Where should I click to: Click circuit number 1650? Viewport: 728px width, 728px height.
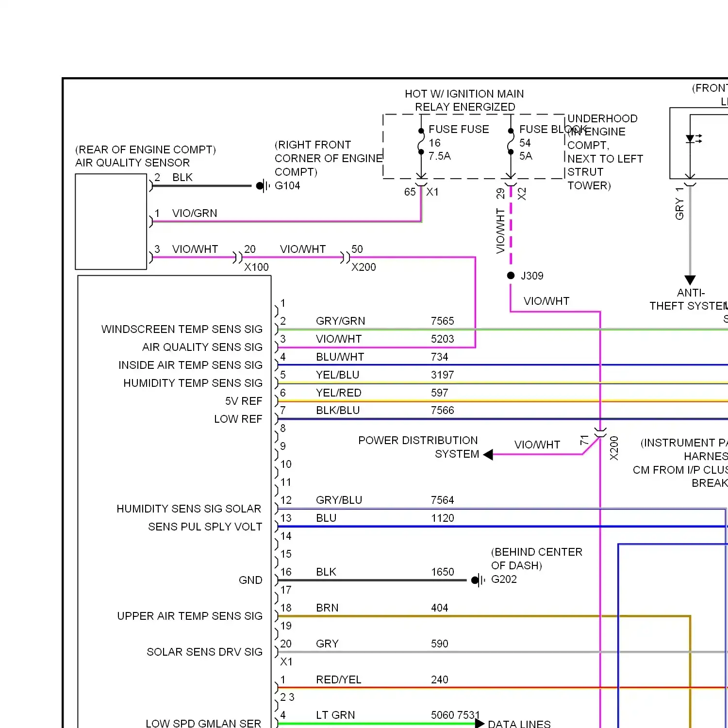coord(442,572)
